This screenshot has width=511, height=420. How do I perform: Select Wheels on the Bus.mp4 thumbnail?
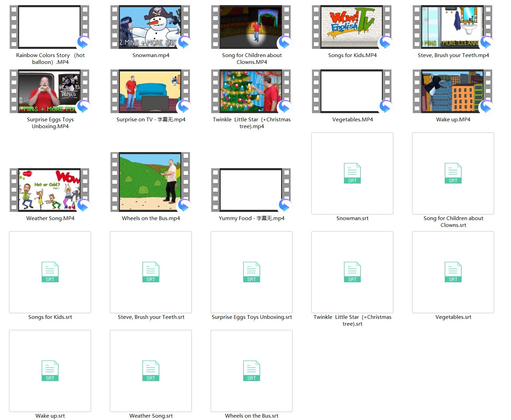pos(150,182)
